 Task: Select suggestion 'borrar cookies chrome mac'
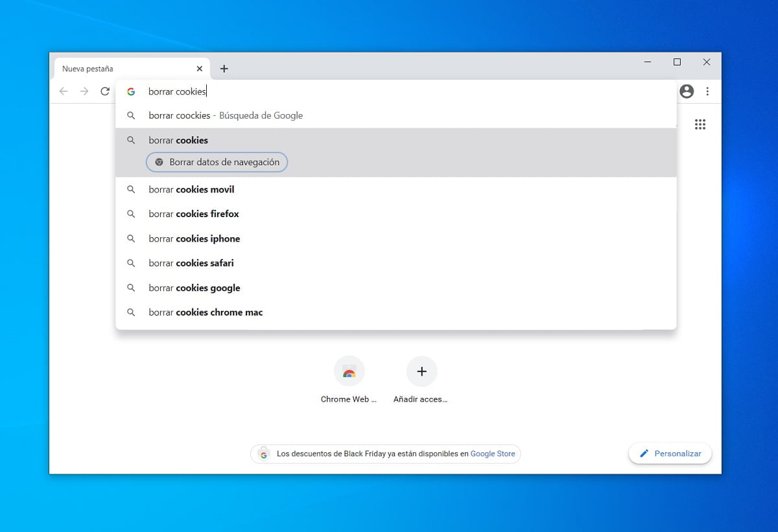[396, 312]
